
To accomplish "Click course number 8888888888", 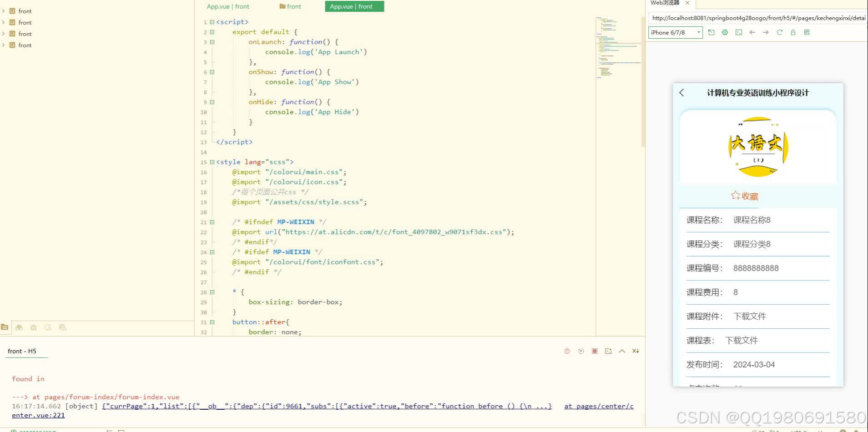I will pos(756,268).
